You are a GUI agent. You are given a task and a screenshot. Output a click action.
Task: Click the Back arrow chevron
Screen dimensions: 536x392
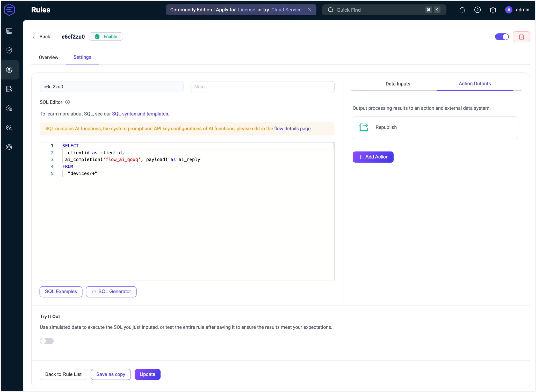(34, 37)
